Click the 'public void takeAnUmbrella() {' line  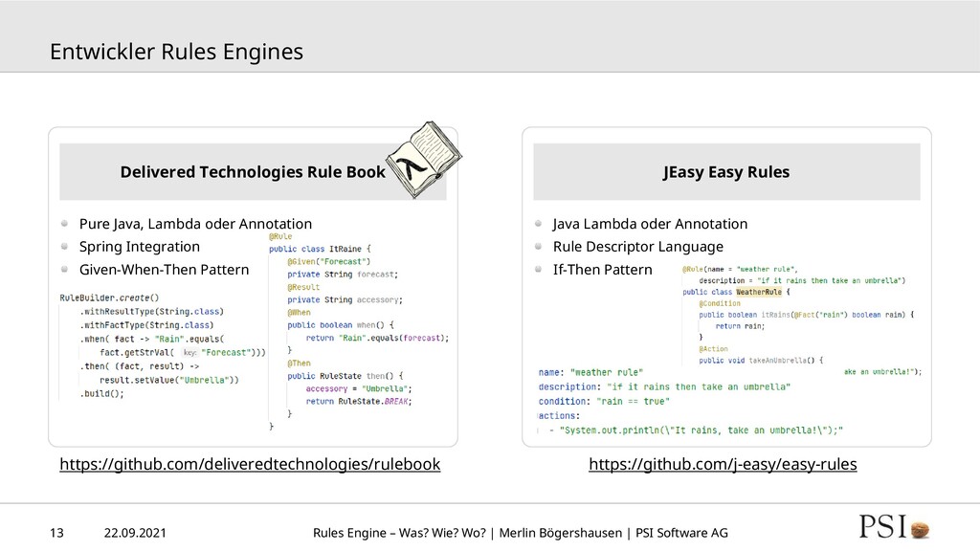761,361
